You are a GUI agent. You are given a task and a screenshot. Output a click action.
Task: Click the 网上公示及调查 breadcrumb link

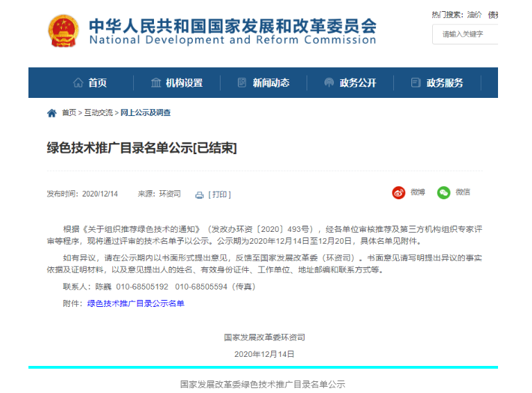(146, 112)
